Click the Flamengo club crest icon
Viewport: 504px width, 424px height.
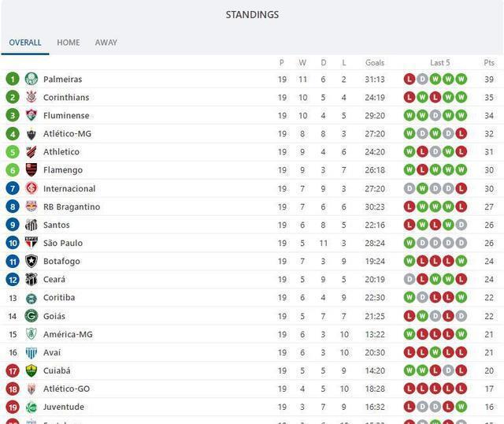(x=31, y=170)
